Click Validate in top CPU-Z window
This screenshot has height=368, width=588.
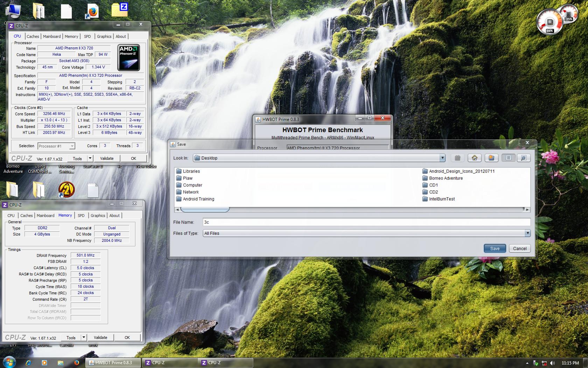click(x=107, y=158)
